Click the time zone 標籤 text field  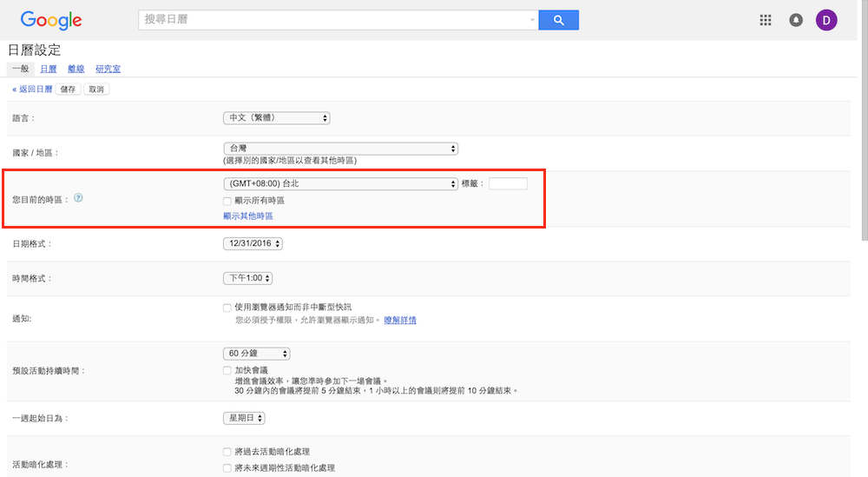pos(508,184)
